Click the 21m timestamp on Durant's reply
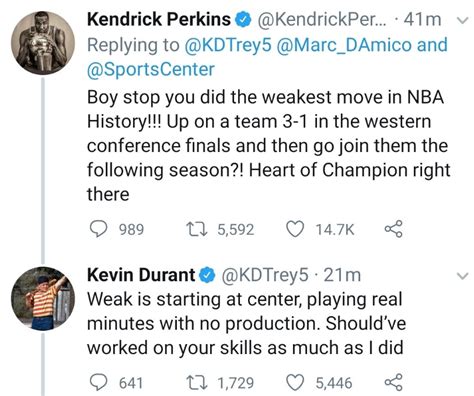Image resolution: width=474 pixels, height=396 pixels. pyautogui.click(x=342, y=276)
